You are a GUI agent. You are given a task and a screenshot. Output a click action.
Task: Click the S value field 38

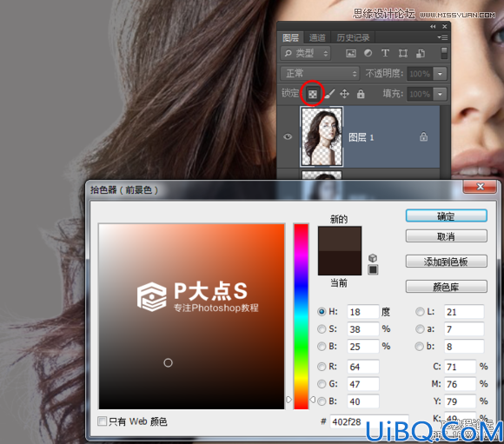pyautogui.click(x=363, y=329)
